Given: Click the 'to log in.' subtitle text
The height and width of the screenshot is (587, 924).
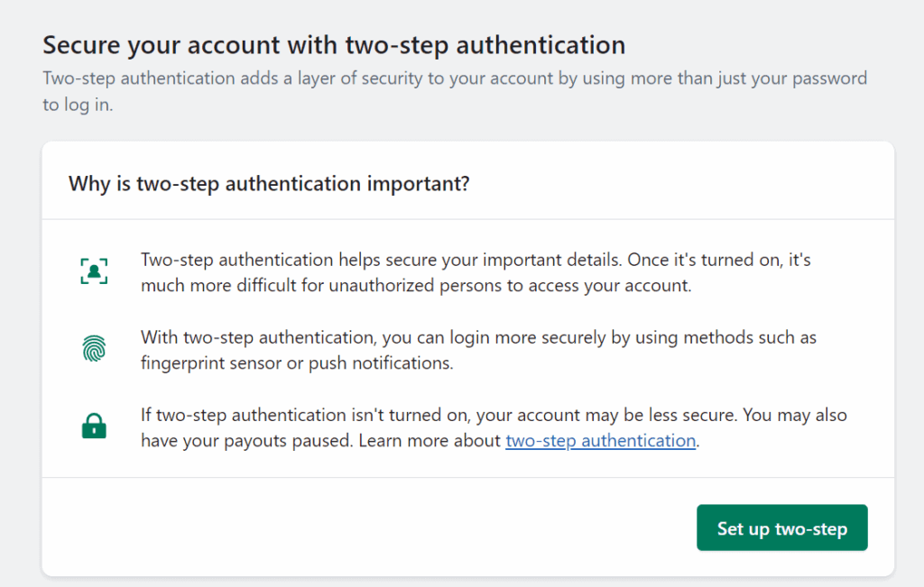Looking at the screenshot, I should 78,105.
